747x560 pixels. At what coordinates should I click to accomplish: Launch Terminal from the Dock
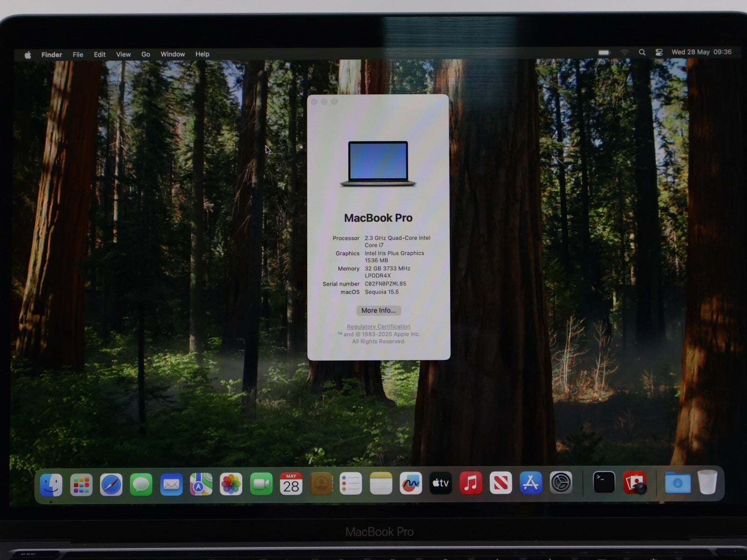tap(604, 483)
